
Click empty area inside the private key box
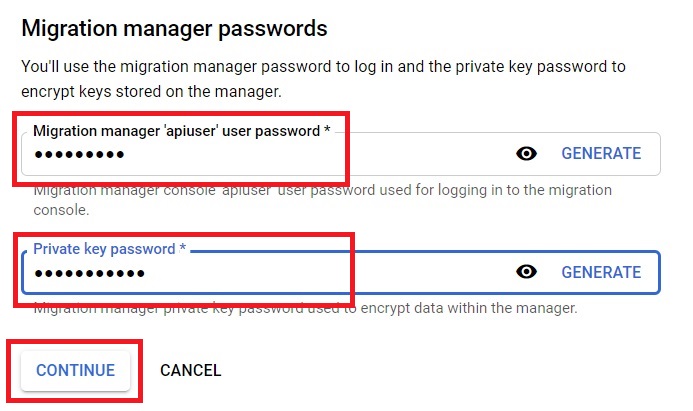327,274
